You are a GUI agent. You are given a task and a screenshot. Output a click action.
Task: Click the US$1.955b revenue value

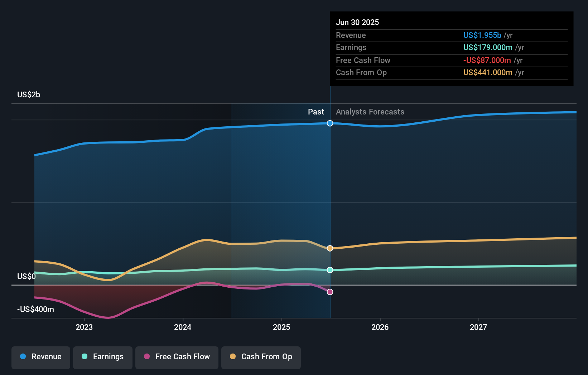point(482,35)
